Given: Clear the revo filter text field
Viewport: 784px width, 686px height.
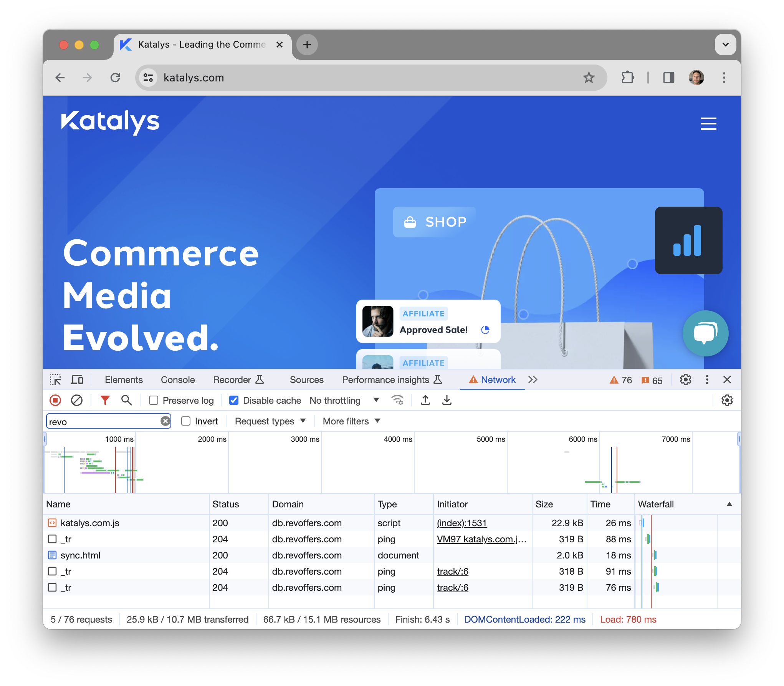Looking at the screenshot, I should coord(165,421).
